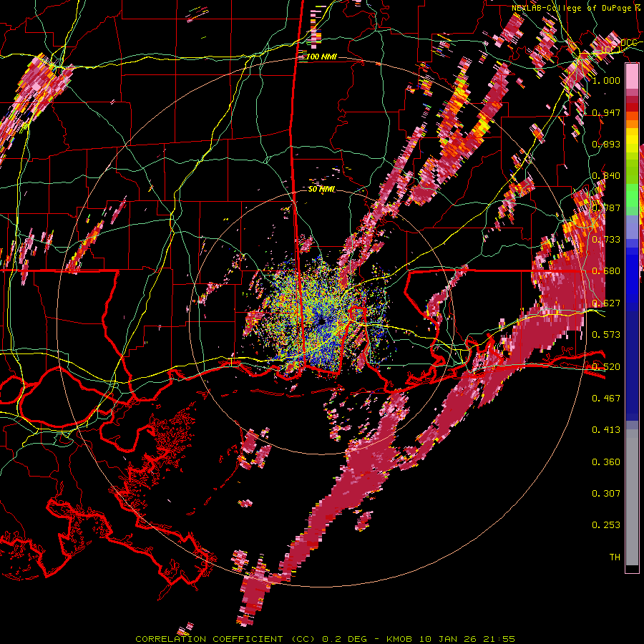Click the "100 NMI" range ring label
This screenshot has height=644, width=644.
pyautogui.click(x=321, y=57)
